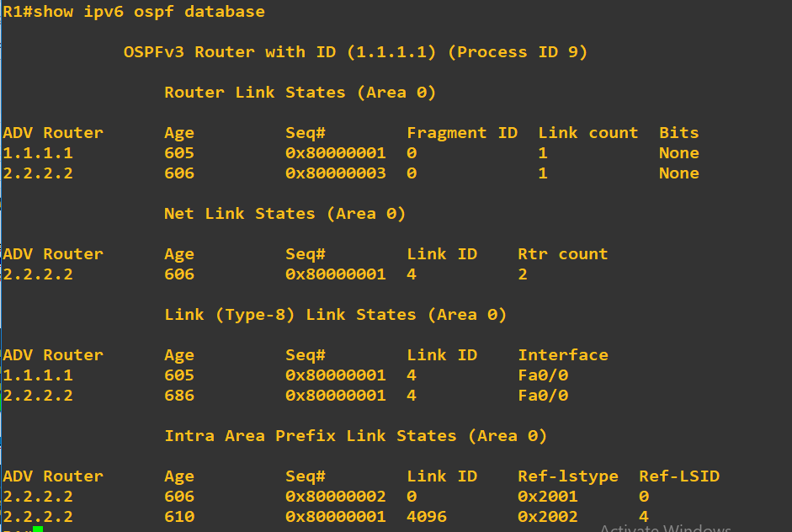The height and width of the screenshot is (532, 792).
Task: Click the 'Fragment ID' column header
Action: 462,133
